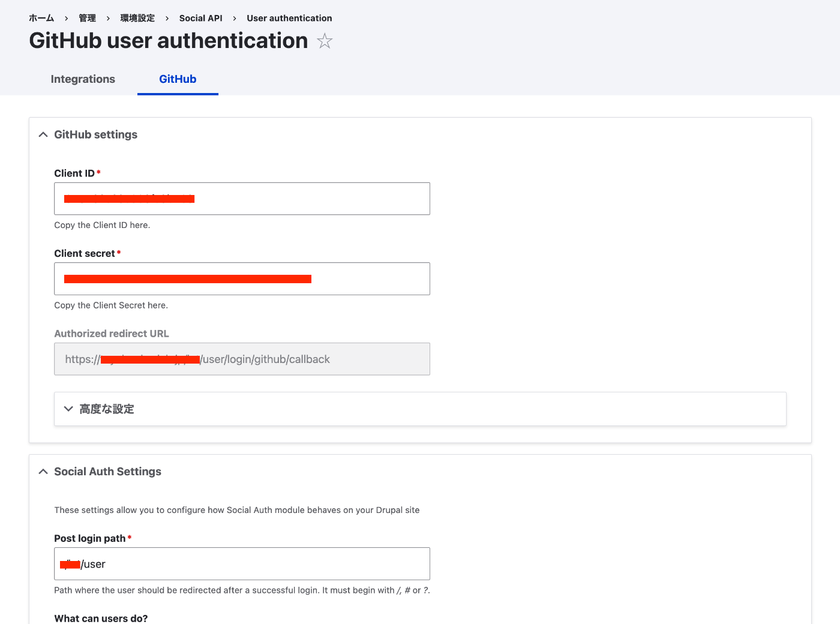The height and width of the screenshot is (624, 840).
Task: Focus the Client ID input field
Action: pos(242,199)
